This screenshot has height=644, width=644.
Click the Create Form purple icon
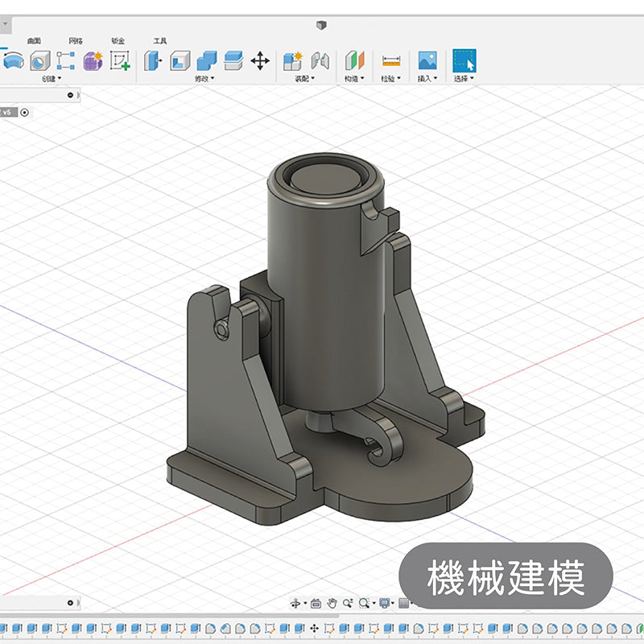pos(93,61)
